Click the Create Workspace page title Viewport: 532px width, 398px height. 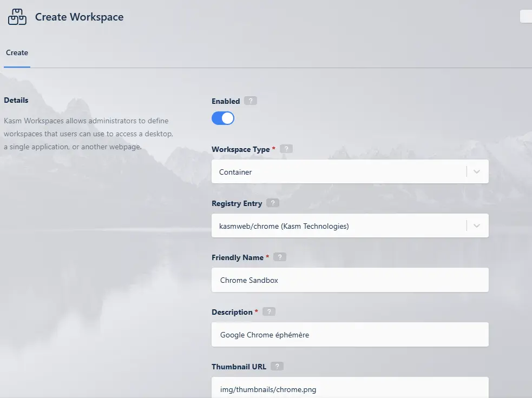point(79,17)
